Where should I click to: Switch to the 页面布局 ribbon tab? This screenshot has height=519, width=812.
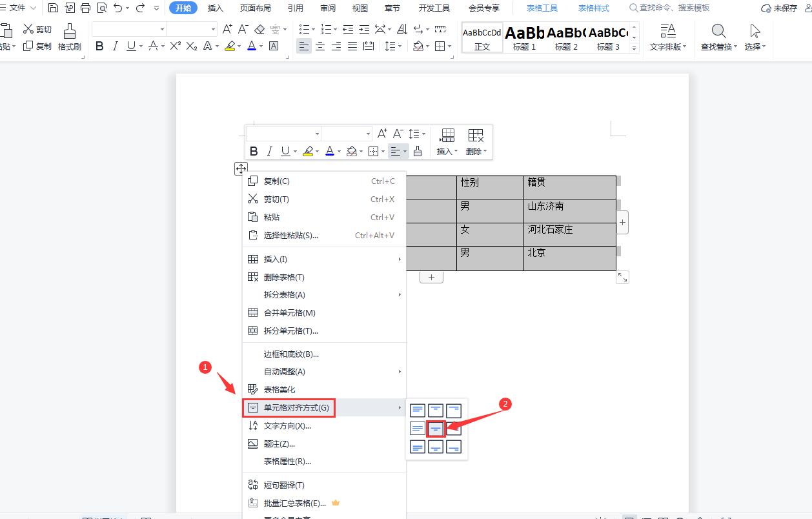click(x=255, y=8)
